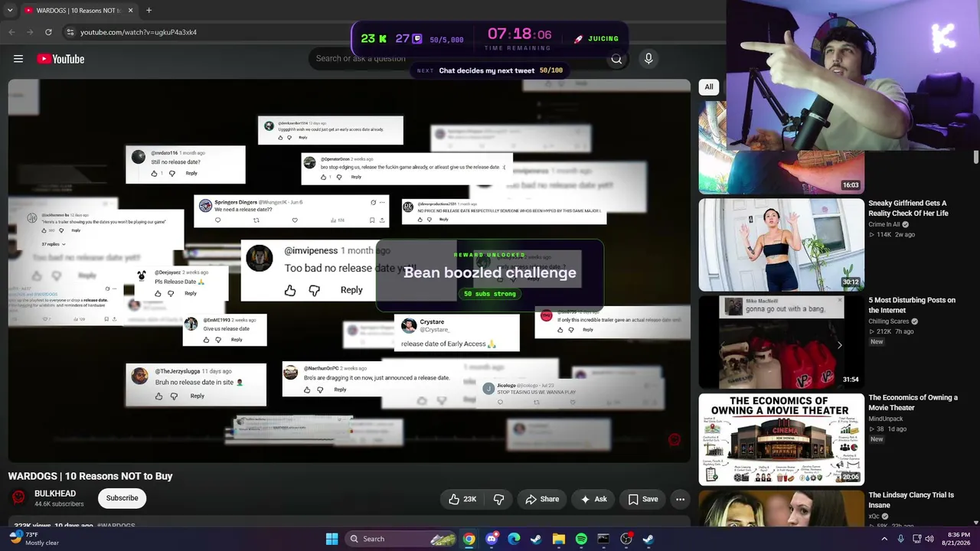Open the BULKHEAD channel name link
Screen dimensions: 980x551
coord(55,494)
